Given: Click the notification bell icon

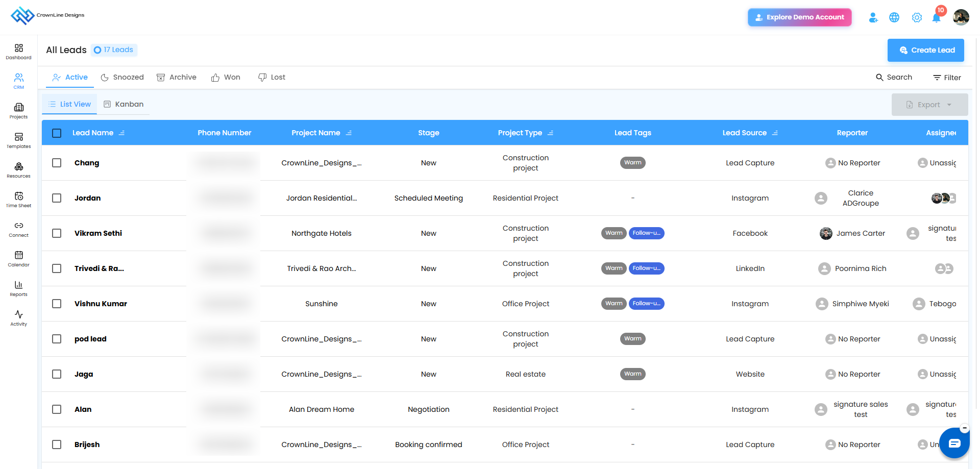Looking at the screenshot, I should click(936, 18).
